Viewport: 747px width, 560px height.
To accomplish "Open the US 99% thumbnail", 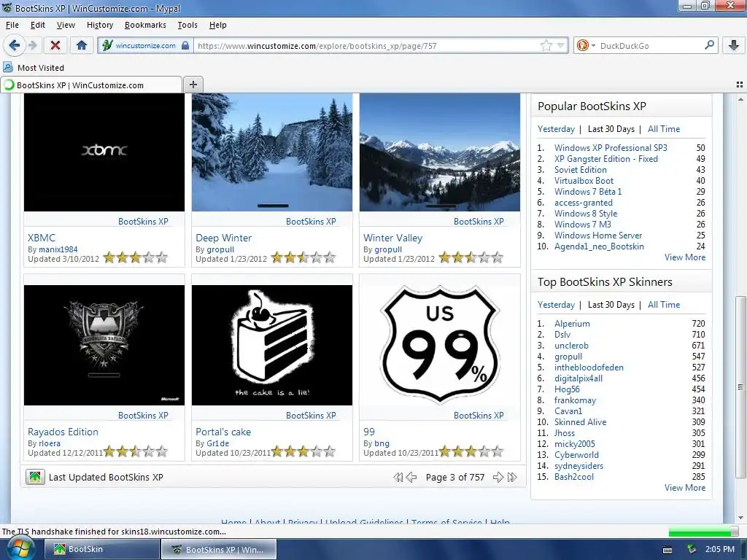I will tap(440, 345).
